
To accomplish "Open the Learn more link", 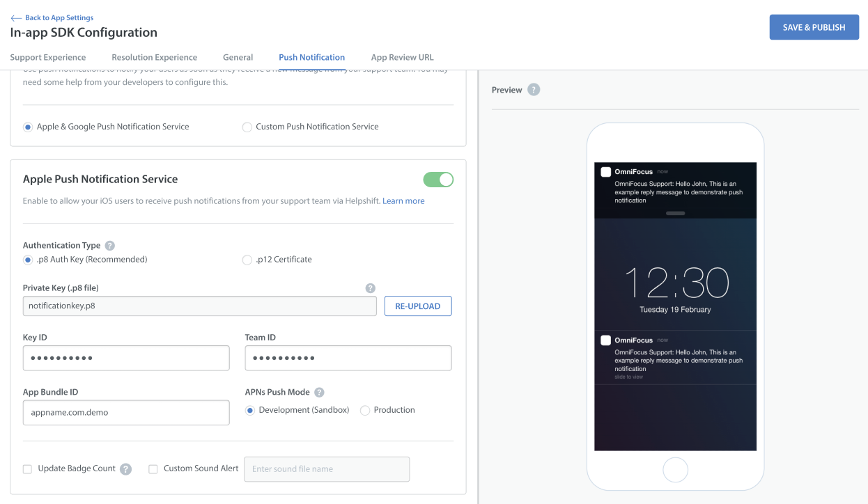I will [x=403, y=201].
